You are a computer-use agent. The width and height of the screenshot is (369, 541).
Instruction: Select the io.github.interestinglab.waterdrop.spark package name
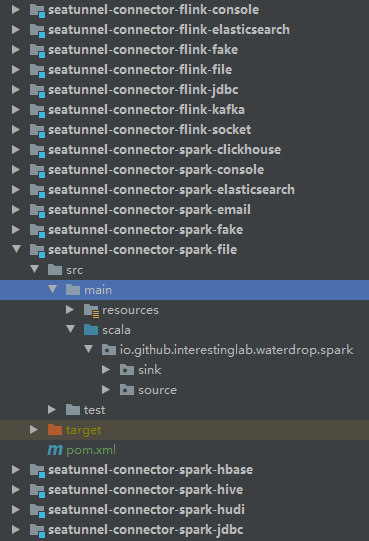pyautogui.click(x=236, y=350)
